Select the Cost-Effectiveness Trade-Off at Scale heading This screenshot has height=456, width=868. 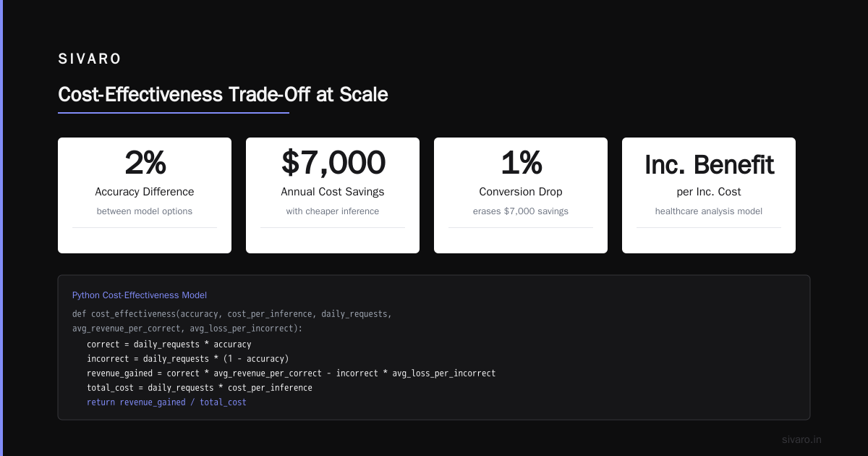pyautogui.click(x=223, y=94)
